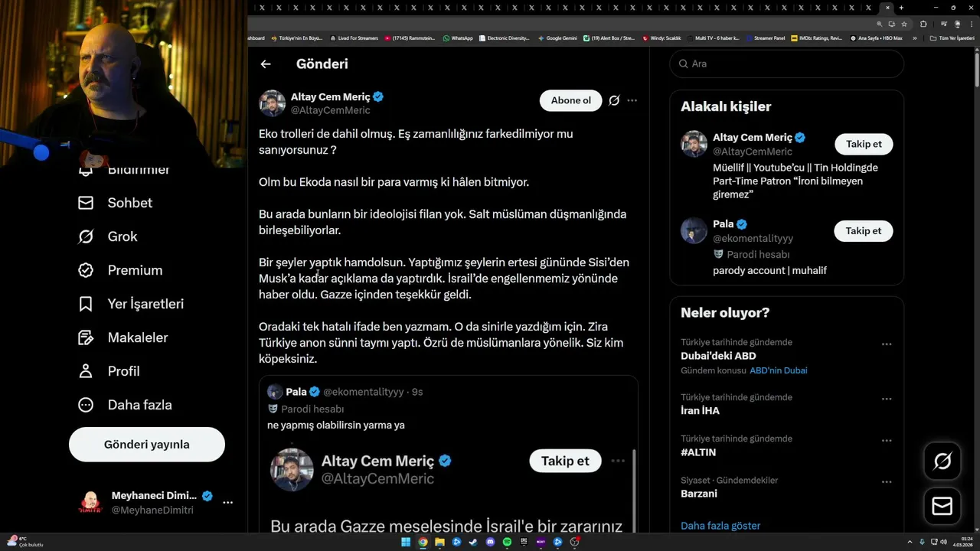The image size is (980, 551).
Task: Close the active X browser tab
Action: 887,8
